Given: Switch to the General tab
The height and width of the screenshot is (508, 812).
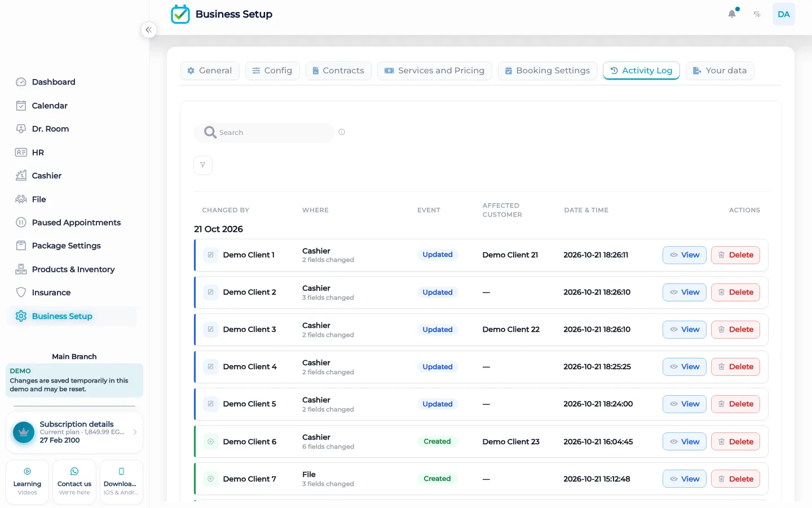Looking at the screenshot, I should [210, 71].
